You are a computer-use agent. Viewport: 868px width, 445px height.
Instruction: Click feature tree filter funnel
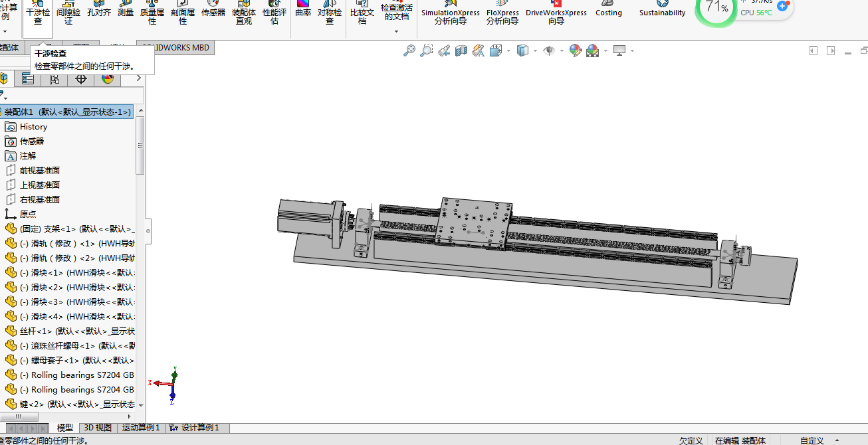coord(3,96)
